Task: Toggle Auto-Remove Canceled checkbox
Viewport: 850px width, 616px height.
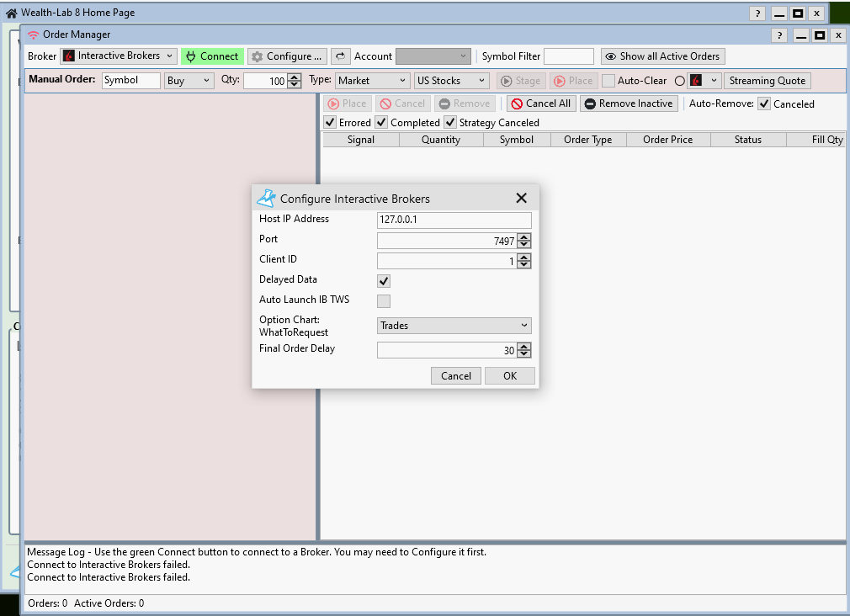Action: (x=764, y=104)
